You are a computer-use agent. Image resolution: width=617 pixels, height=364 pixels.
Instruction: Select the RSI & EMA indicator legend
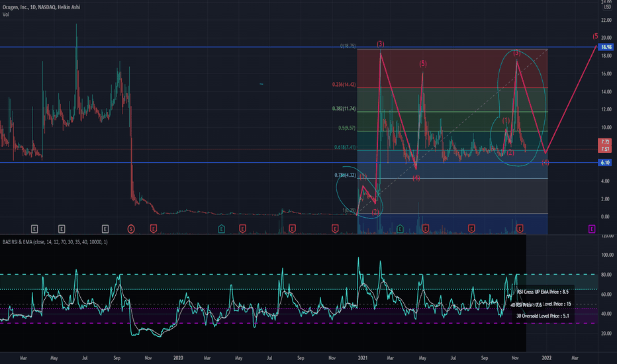pyautogui.click(x=55, y=242)
